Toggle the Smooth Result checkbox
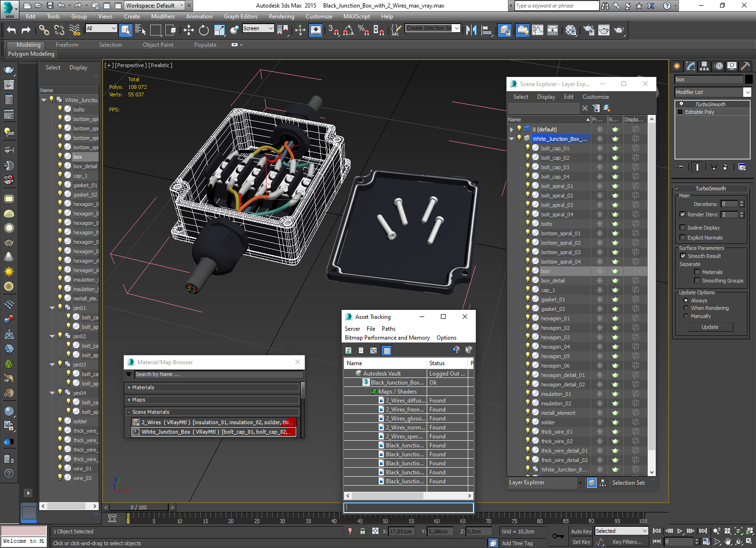This screenshot has height=548, width=756. click(x=683, y=256)
